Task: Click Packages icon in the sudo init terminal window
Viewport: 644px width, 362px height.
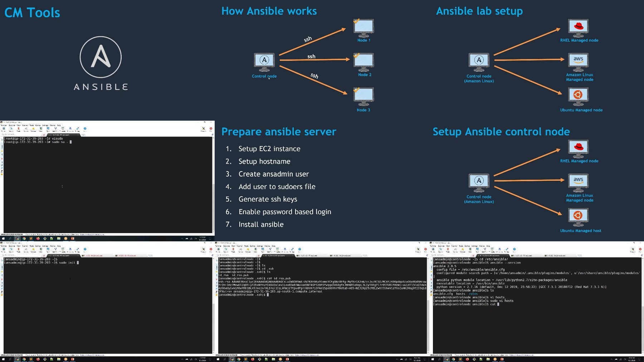Action: (x=70, y=250)
